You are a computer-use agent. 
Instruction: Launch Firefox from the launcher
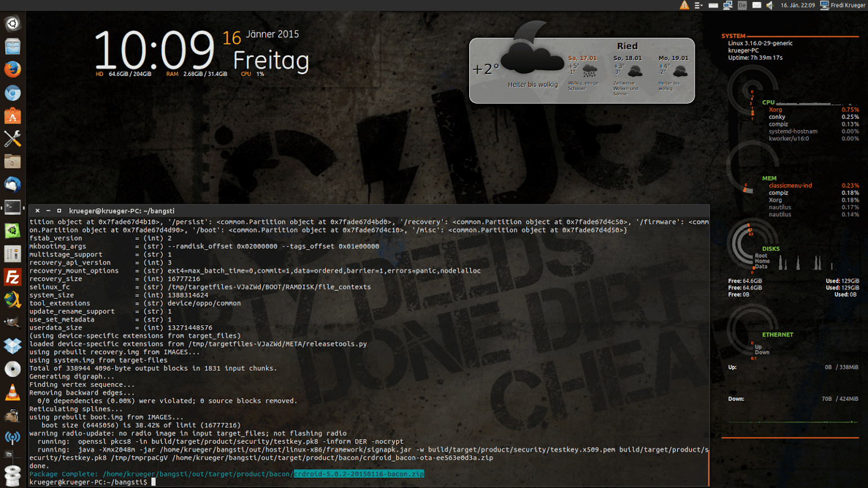click(12, 70)
